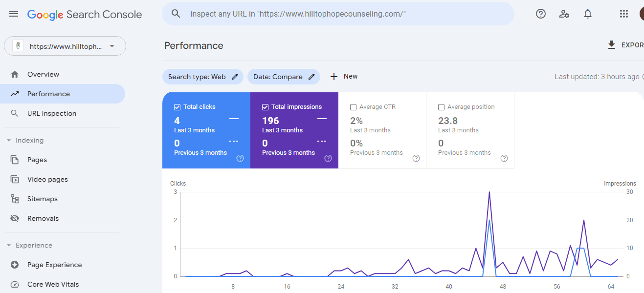The width and height of the screenshot is (644, 293).
Task: Click the 'Last updated: 3 hours ago' text
Action: coord(597,77)
